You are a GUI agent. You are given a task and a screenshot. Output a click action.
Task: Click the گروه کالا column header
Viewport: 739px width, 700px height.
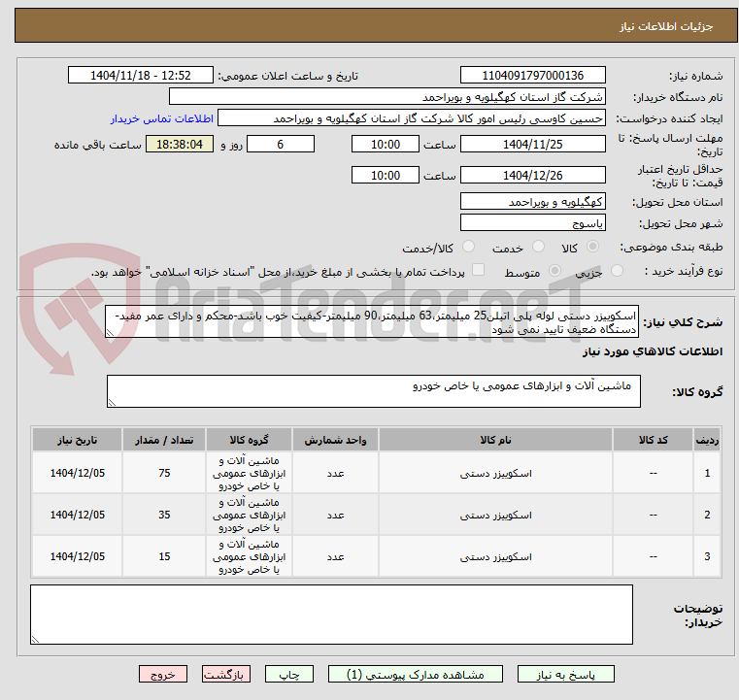tap(249, 440)
